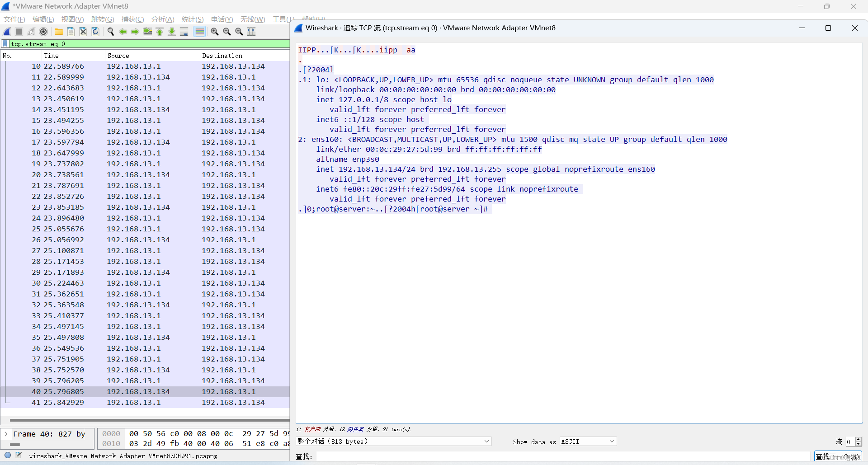Click the link/ether 00:0c:29:27:5d:99 line
868x465 pixels.
[x=429, y=150]
